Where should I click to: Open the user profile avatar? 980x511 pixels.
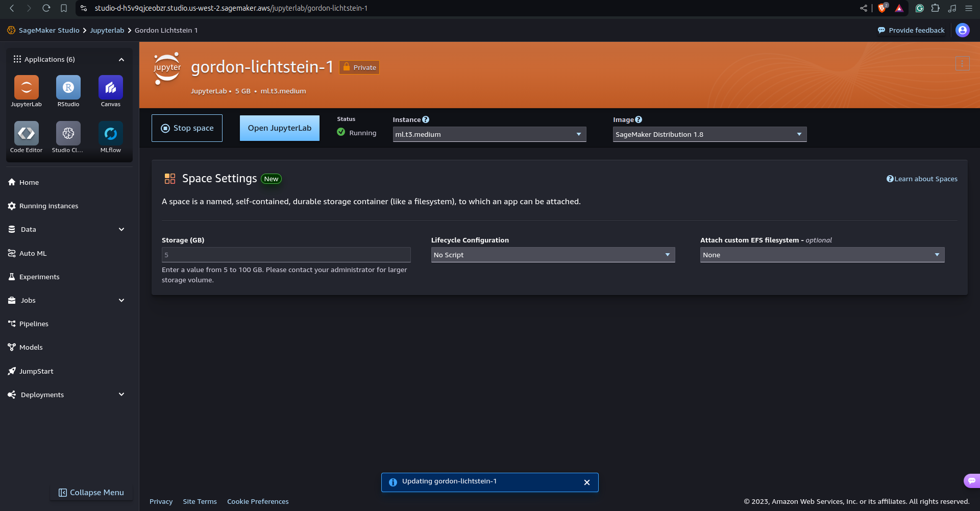(963, 30)
